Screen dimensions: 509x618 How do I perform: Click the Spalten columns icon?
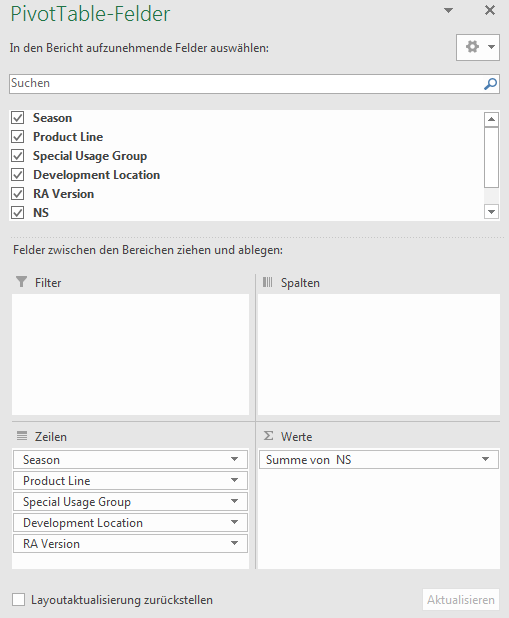point(267,282)
